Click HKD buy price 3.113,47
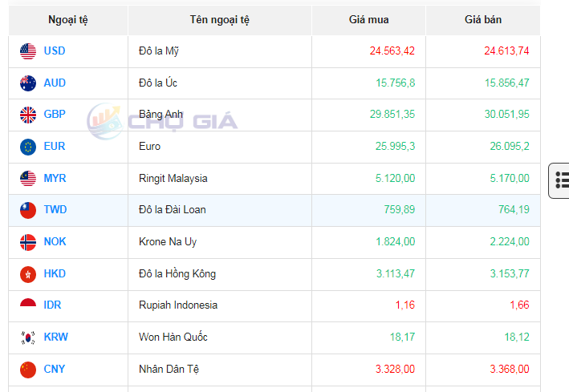This screenshot has height=392, width=569. pos(396,273)
